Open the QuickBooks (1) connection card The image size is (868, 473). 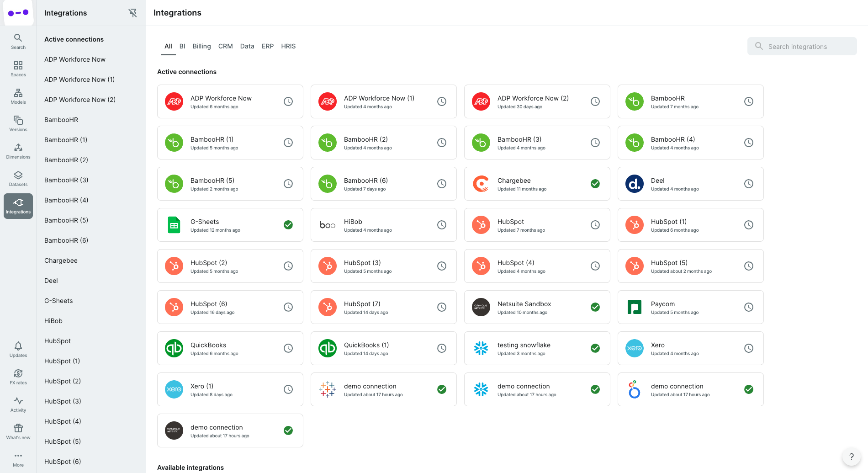(x=384, y=348)
